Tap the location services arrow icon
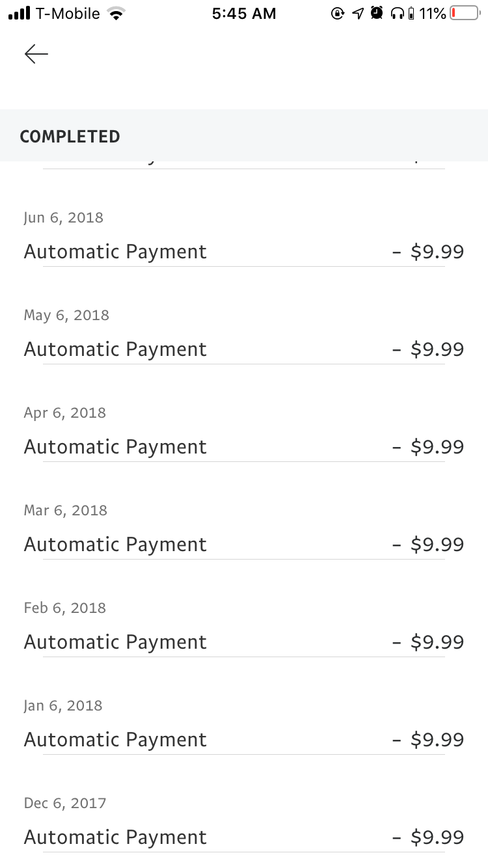 pos(357,14)
